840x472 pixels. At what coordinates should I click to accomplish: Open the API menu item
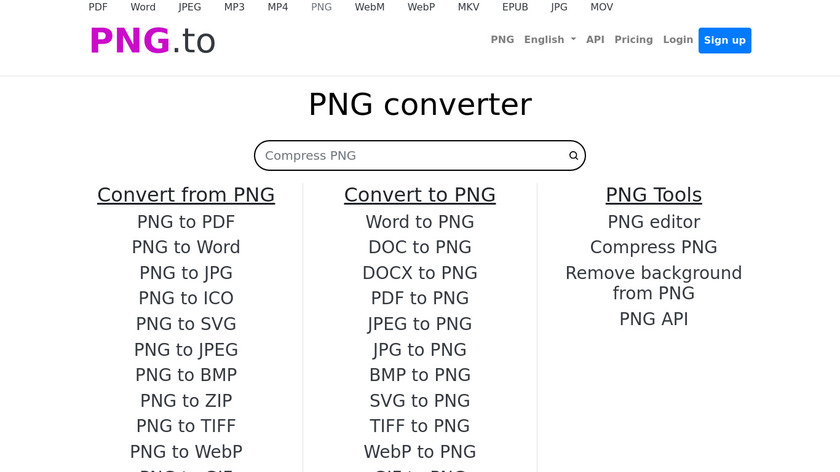coord(595,40)
